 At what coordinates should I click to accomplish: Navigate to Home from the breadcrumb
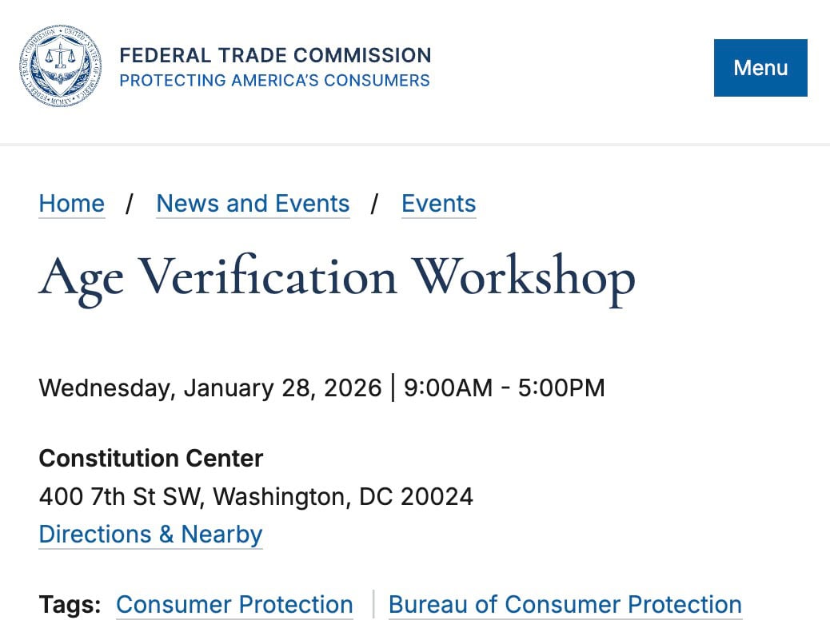coord(71,204)
